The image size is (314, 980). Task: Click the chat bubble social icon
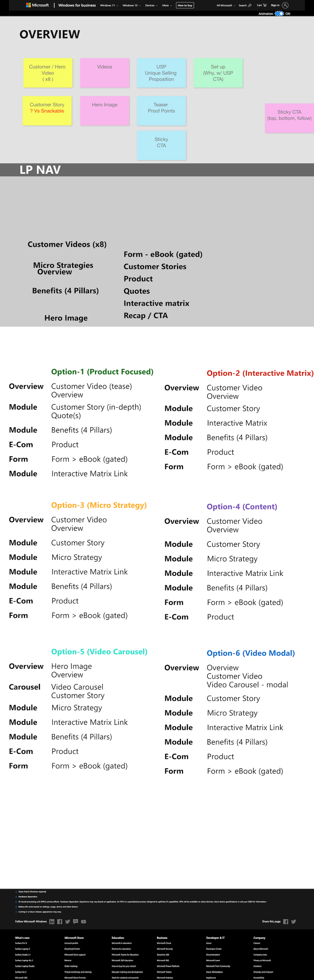coord(75,922)
